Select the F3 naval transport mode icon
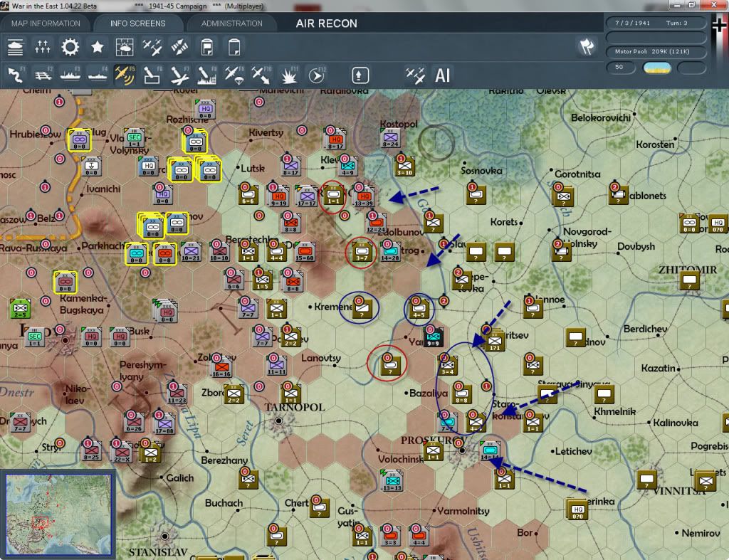Image resolution: width=729 pixels, height=560 pixels. [70, 75]
